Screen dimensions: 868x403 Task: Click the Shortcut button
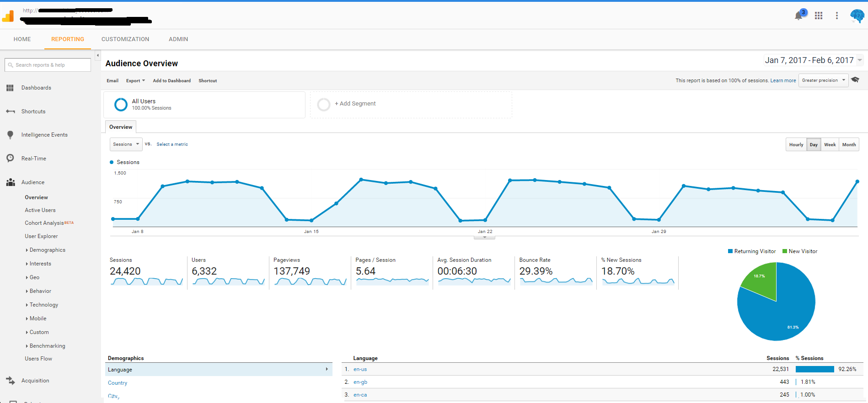point(208,81)
